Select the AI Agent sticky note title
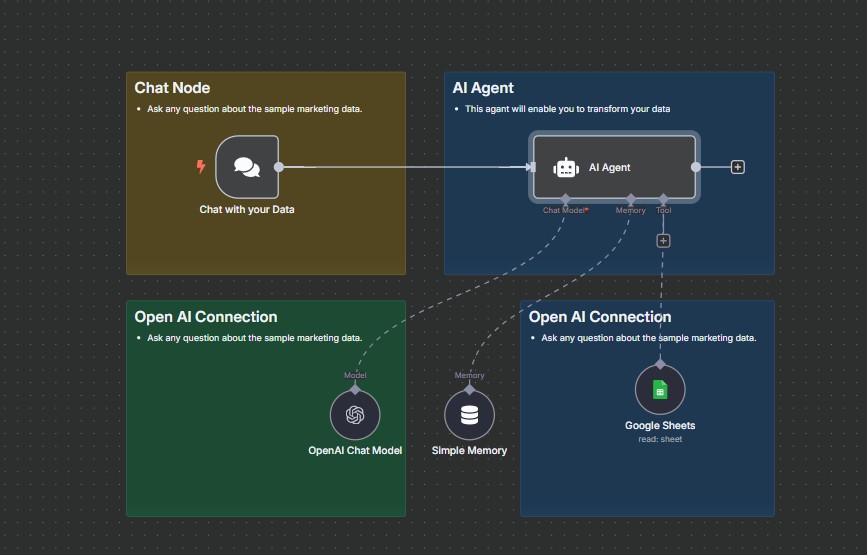Screen dimensions: 867x555 click(483, 88)
